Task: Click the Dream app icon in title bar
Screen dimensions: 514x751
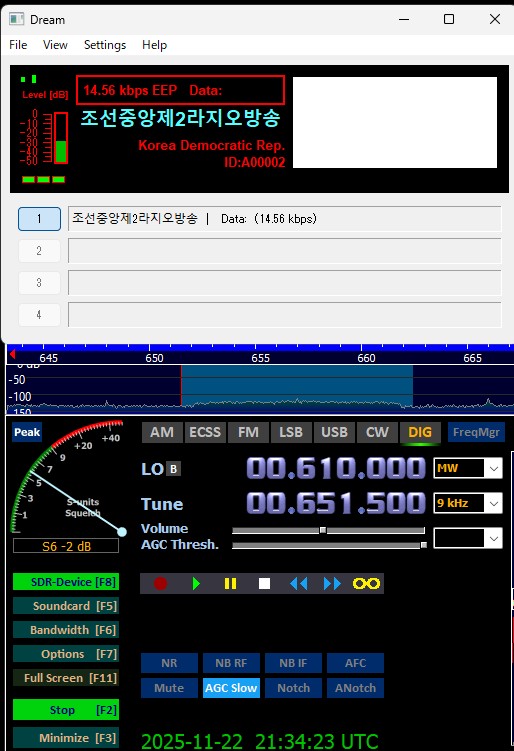Action: click(16, 19)
